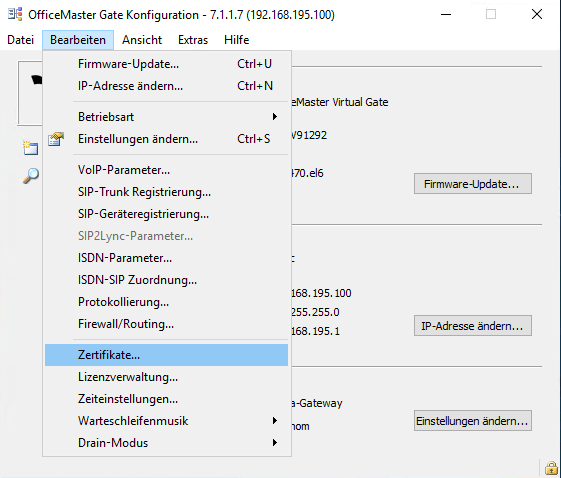Open the Datei menu
Image resolution: width=561 pixels, height=478 pixels.
(20, 40)
